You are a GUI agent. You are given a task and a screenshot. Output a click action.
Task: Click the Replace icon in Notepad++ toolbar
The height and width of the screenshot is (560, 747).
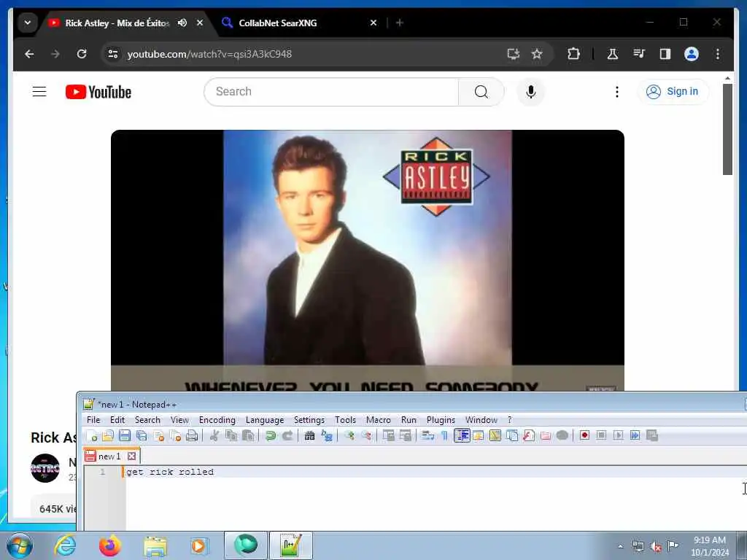(x=327, y=435)
